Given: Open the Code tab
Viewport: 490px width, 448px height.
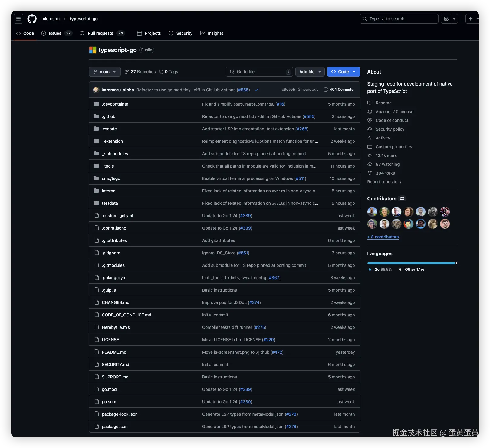Looking at the screenshot, I should (x=25, y=33).
